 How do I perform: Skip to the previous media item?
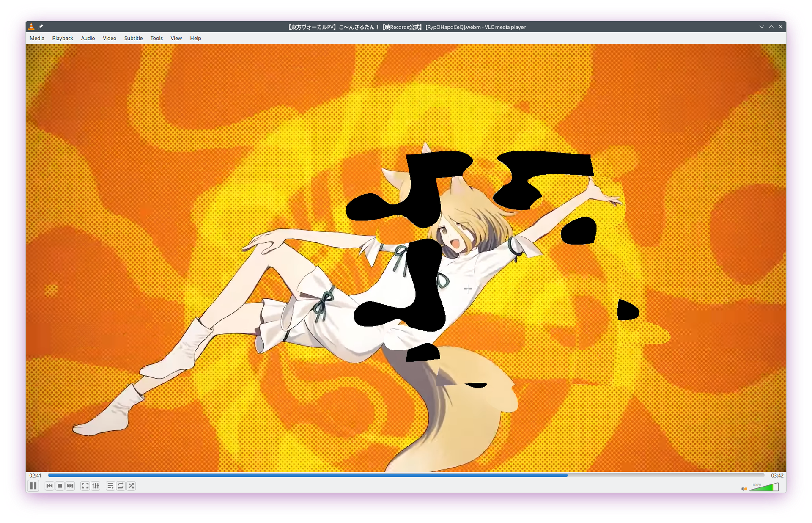click(49, 486)
